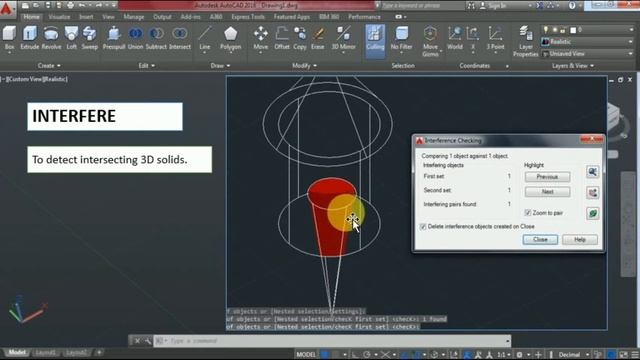640x360 pixels.
Task: Click Close in Interference Checking dialog
Action: (540, 240)
